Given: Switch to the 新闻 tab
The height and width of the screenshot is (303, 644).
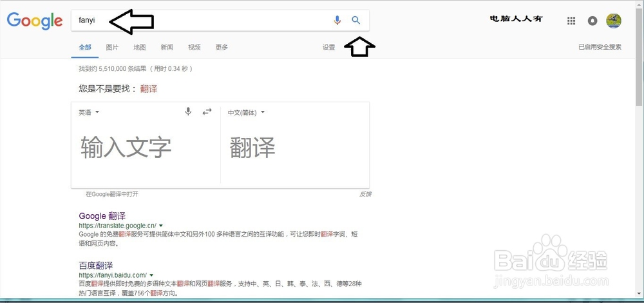Looking at the screenshot, I should click(167, 47).
